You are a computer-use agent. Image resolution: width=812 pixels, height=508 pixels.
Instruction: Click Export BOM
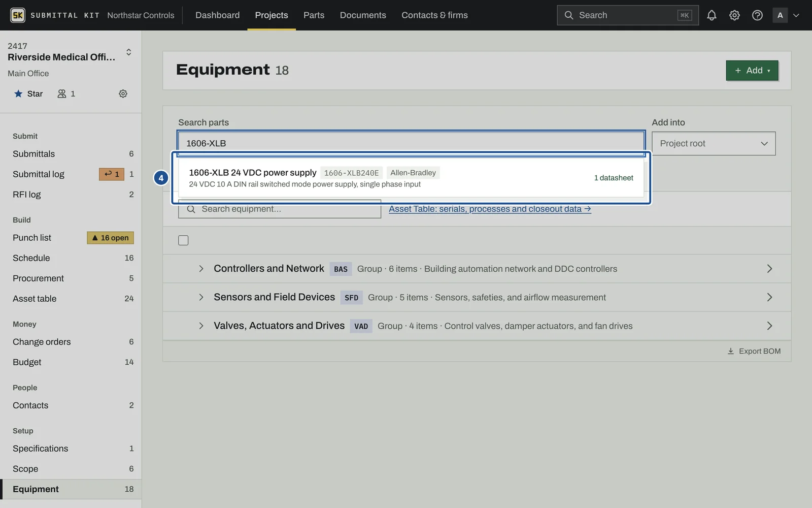[754, 351]
